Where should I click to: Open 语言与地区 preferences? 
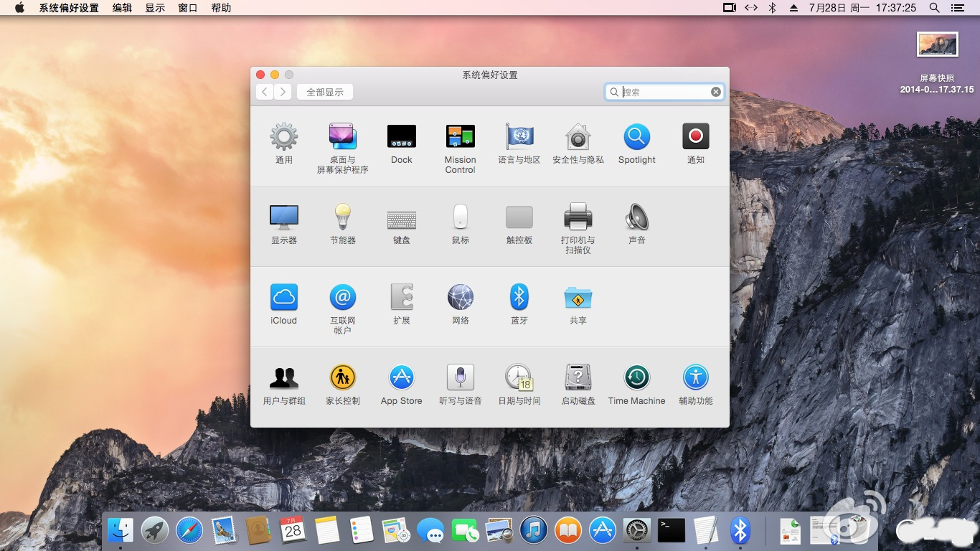(519, 136)
